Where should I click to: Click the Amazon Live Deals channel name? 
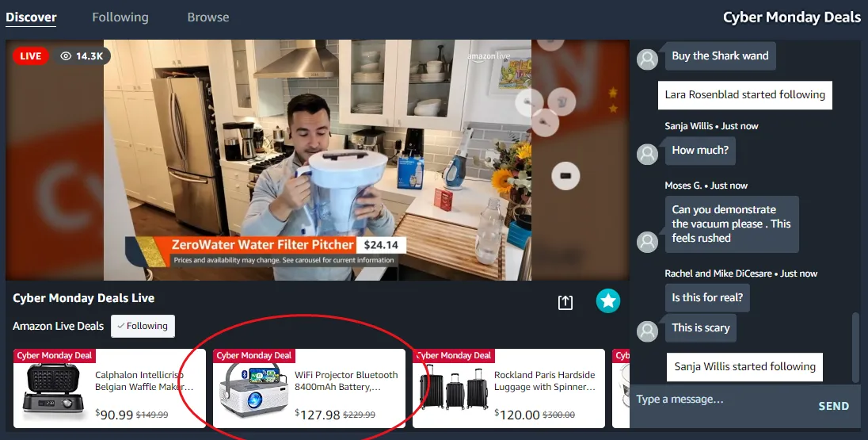click(58, 327)
